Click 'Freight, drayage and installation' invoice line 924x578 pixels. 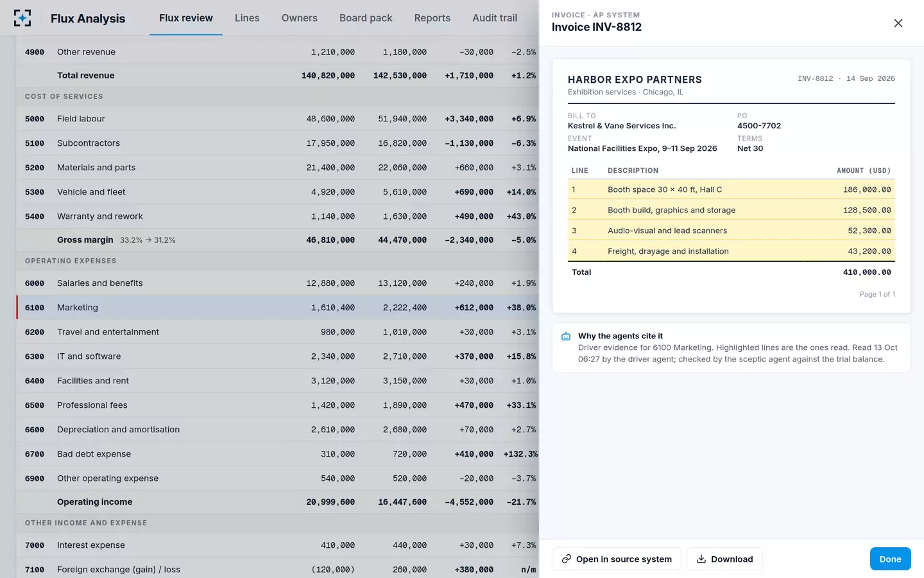[x=732, y=251]
